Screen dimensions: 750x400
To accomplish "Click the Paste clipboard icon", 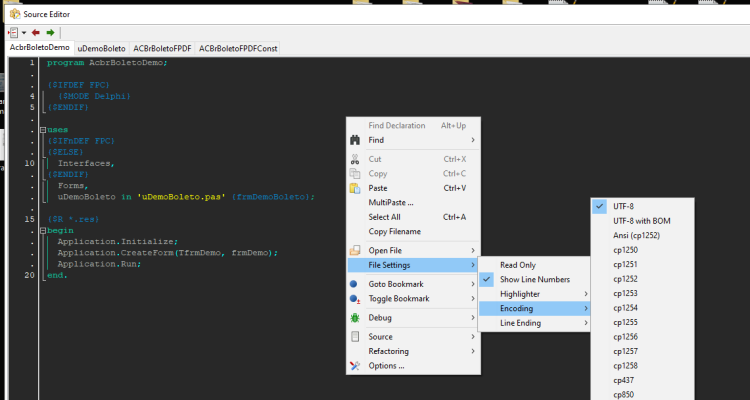I will 355,188.
